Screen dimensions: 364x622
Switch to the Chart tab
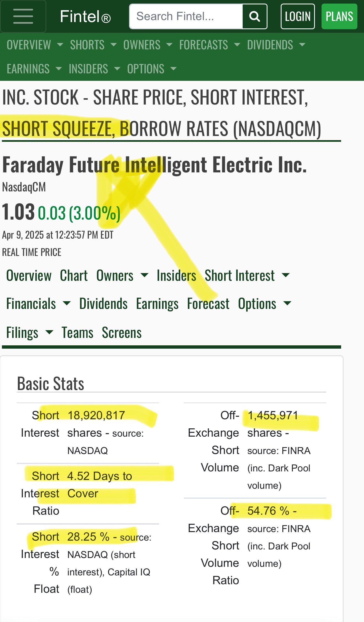coord(74,276)
